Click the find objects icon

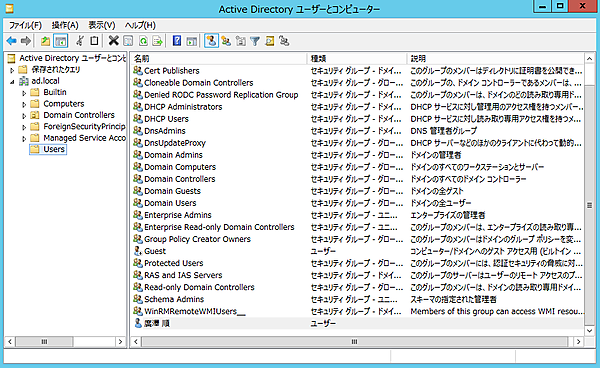tap(270, 41)
